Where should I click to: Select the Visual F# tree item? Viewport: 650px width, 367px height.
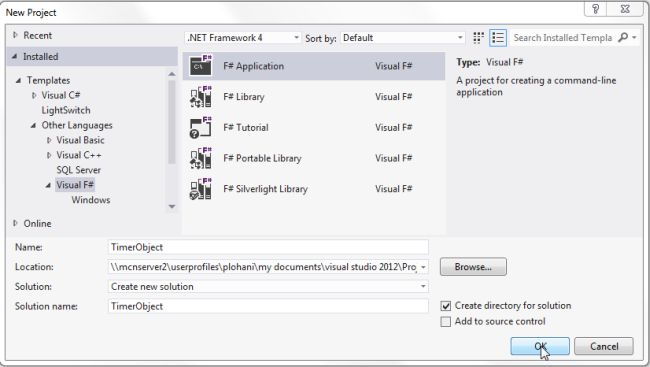point(75,185)
